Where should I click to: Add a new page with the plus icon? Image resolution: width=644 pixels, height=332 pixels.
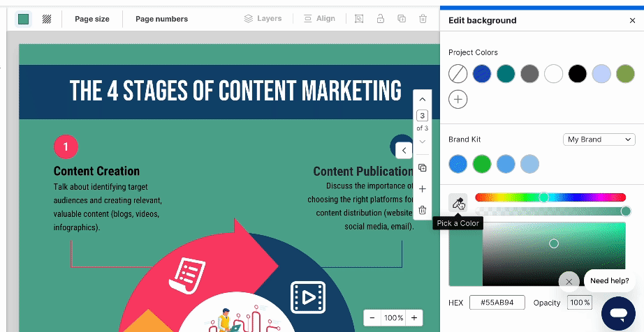(422, 189)
